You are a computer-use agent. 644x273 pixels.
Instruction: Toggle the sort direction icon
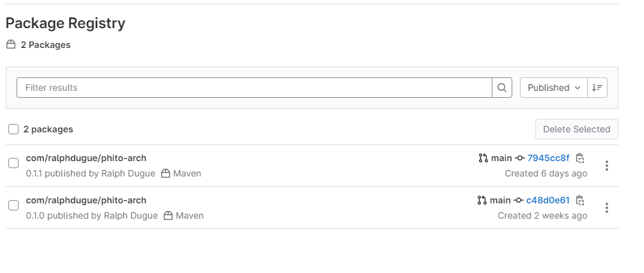pos(597,88)
